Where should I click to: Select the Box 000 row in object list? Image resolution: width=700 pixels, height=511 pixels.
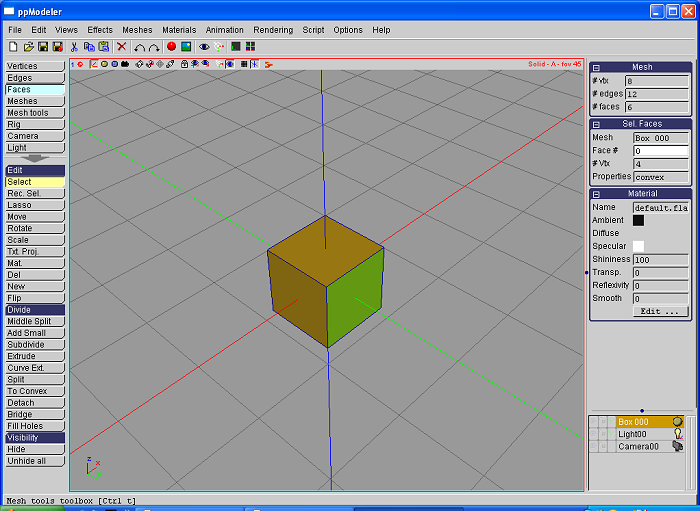click(649, 422)
